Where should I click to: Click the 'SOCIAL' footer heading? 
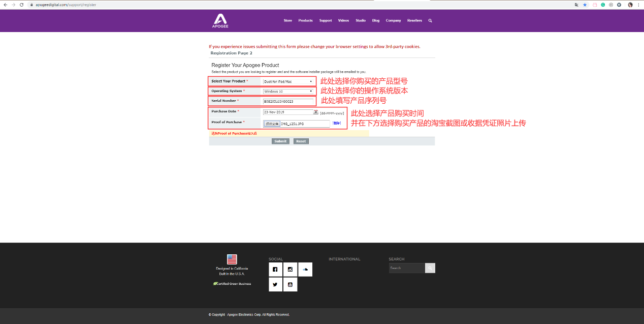276,259
